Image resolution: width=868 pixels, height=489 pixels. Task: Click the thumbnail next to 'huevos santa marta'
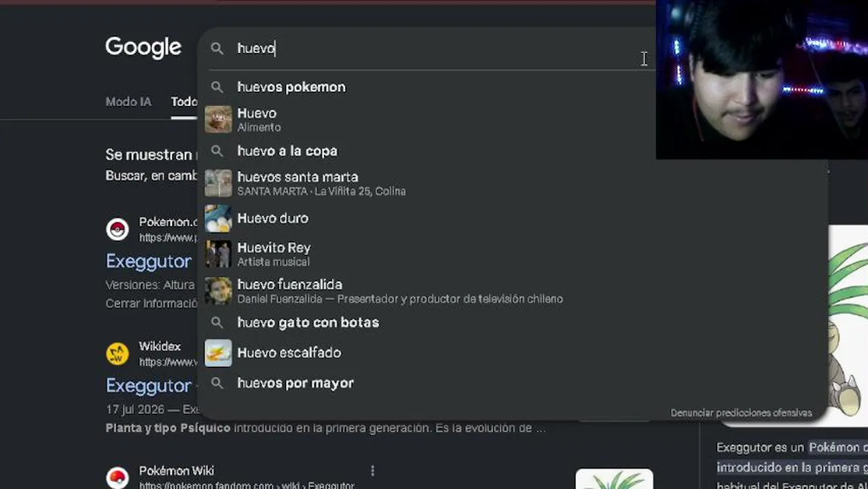tap(218, 183)
